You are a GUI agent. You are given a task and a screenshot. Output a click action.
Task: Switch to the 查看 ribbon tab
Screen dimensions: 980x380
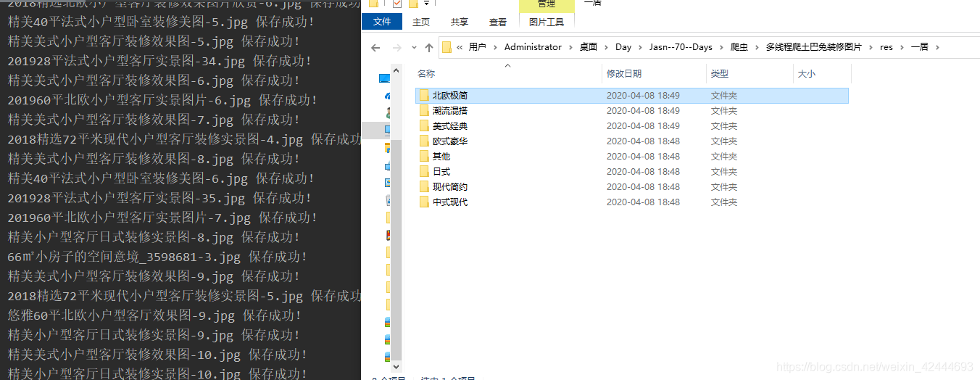(x=498, y=22)
